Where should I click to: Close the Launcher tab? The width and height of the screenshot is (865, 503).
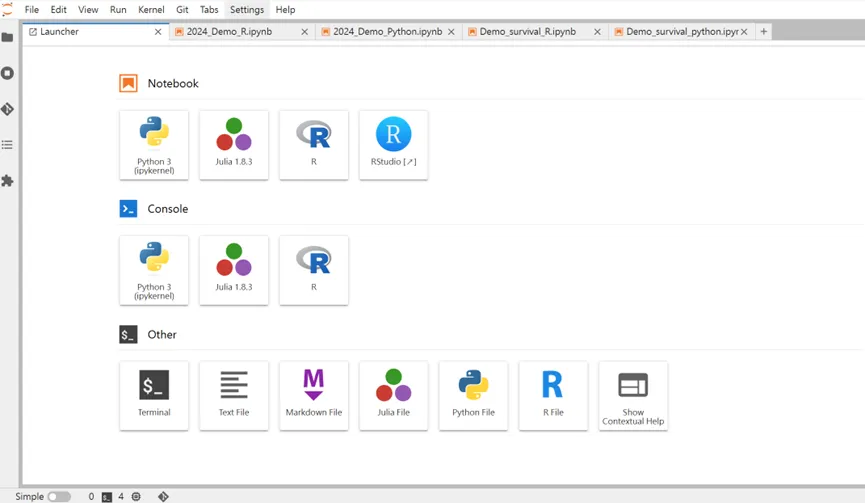(158, 32)
